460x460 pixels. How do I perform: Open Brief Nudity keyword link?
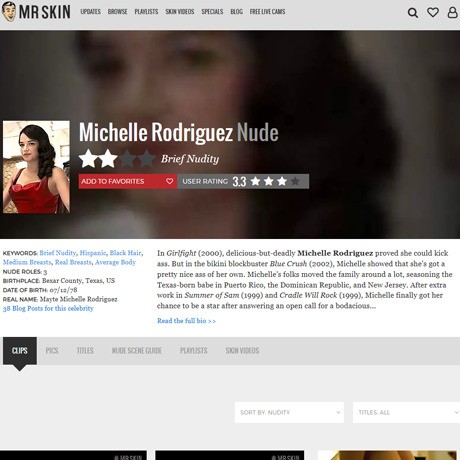coord(58,253)
